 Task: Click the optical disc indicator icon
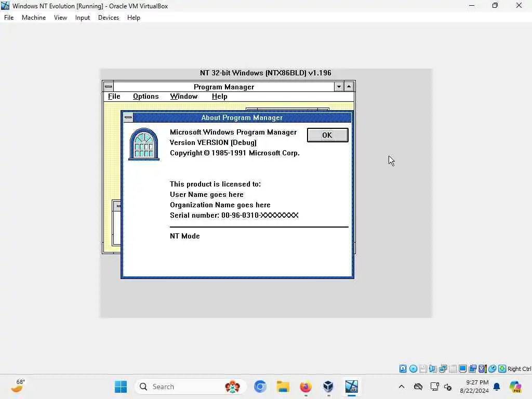(x=413, y=369)
